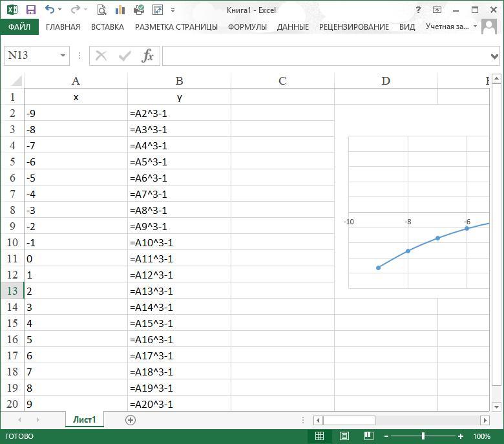The height and width of the screenshot is (444, 504).
Task: Open Print Preview from quick access toolbar
Action: [101, 10]
